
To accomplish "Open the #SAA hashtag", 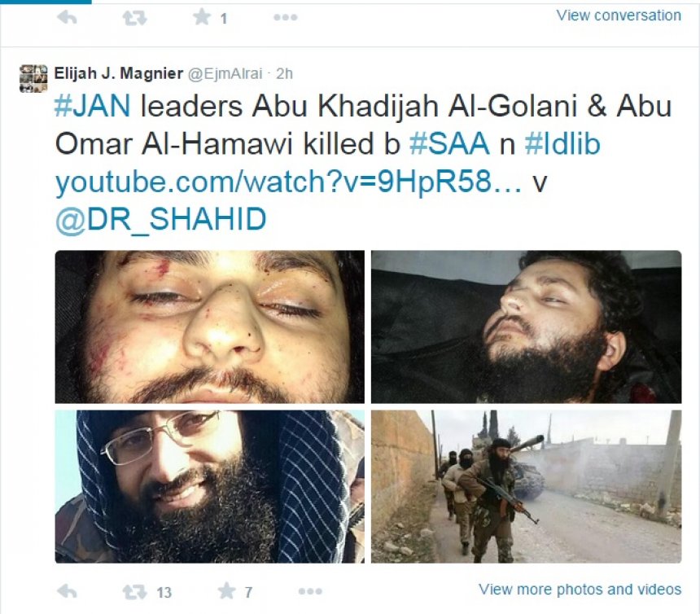I will pyautogui.click(x=449, y=144).
